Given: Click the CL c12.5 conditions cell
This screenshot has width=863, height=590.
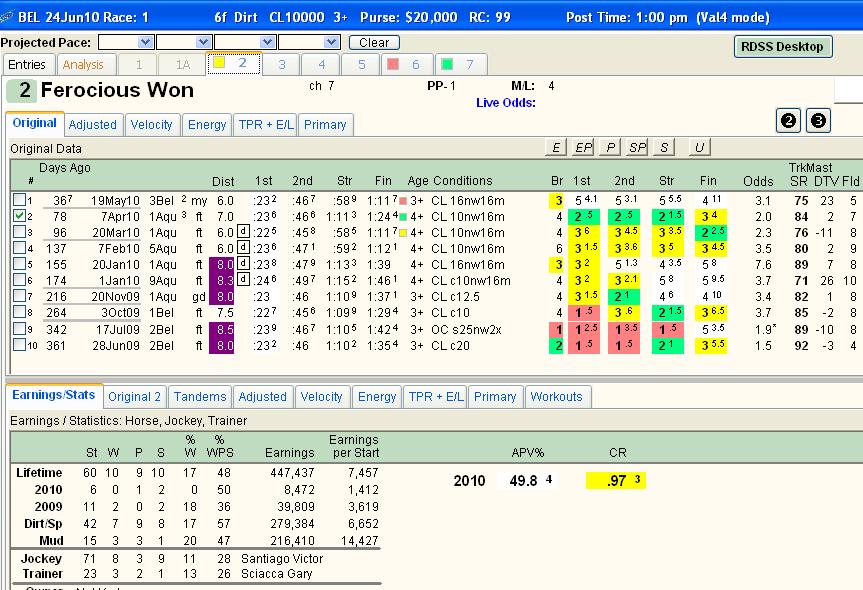Looking at the screenshot, I should pos(455,297).
